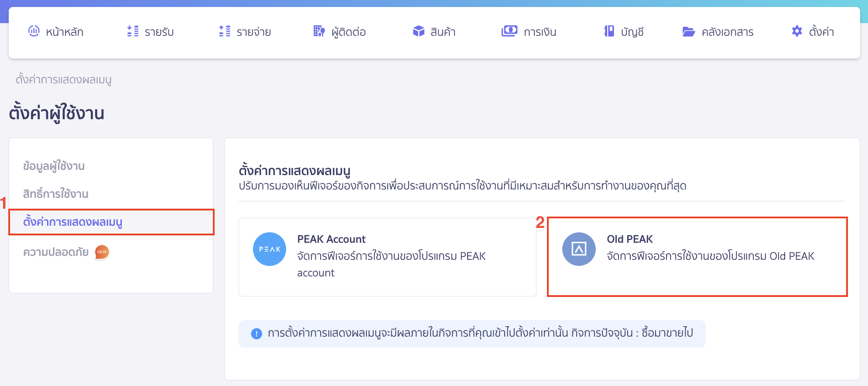
Task: Click the PEAK Account card title
Action: 331,239
